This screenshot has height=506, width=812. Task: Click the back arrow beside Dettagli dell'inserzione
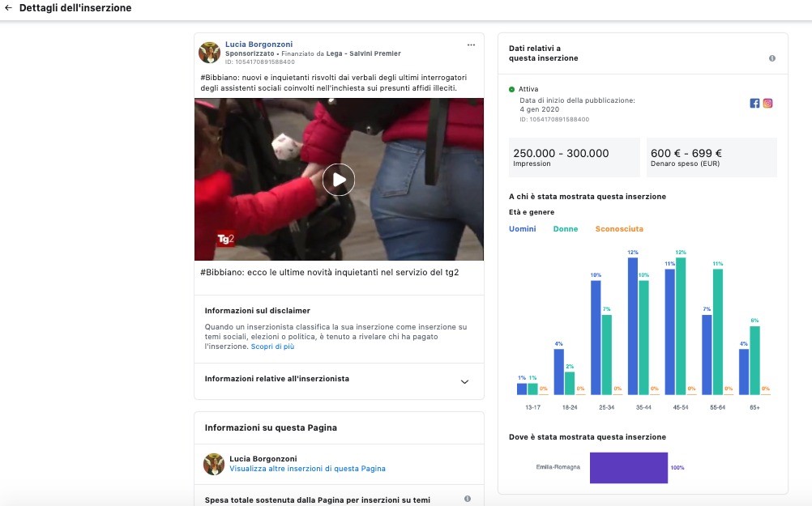pos(8,8)
